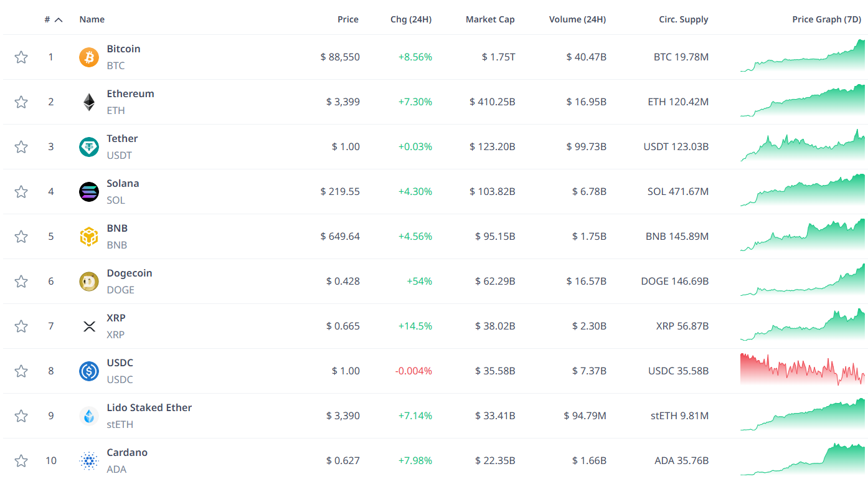Open the Lido Staked Ether link
This screenshot has width=868, height=479.
click(x=149, y=408)
